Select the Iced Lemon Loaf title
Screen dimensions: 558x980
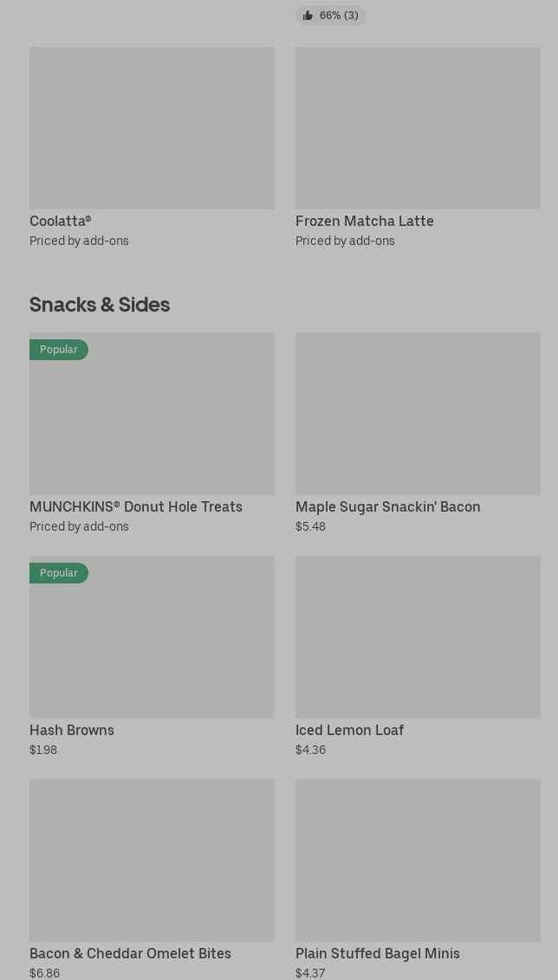click(350, 730)
